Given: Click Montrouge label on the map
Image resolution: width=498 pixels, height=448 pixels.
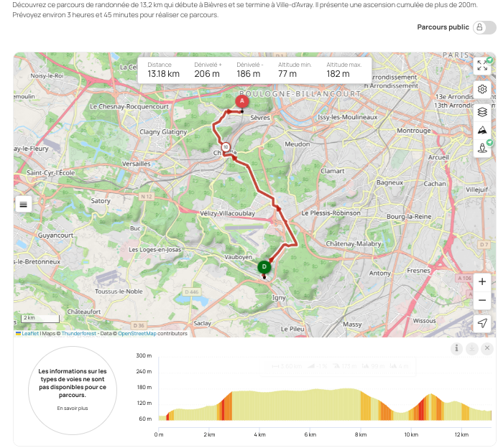Looking at the screenshot, I should [414, 131].
